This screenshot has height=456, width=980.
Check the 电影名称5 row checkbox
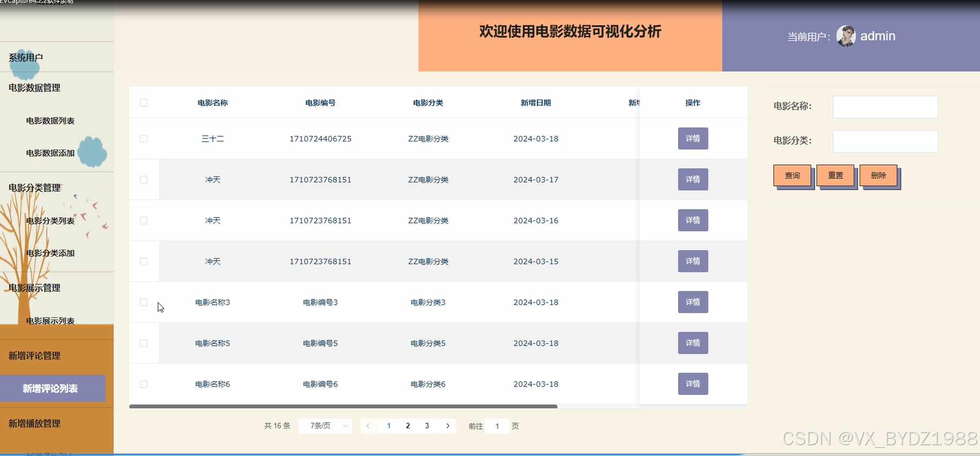click(144, 343)
